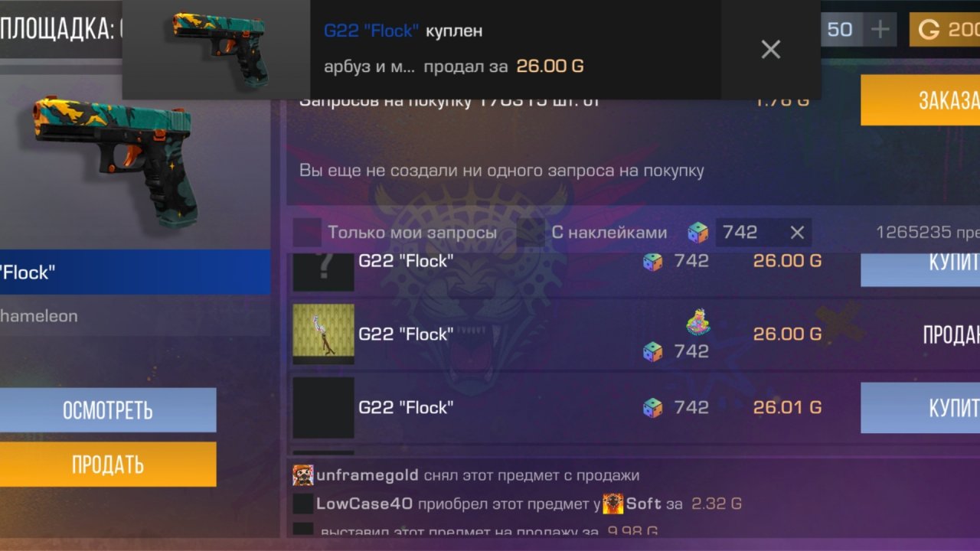
Task: Toggle the С наклейками checkbox
Action: 531,233
